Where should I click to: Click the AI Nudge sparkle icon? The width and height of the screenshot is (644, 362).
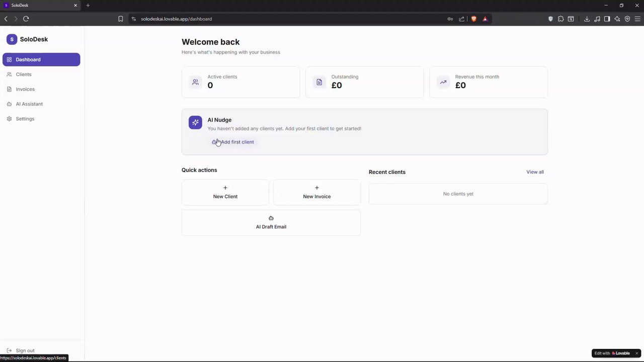click(x=195, y=123)
